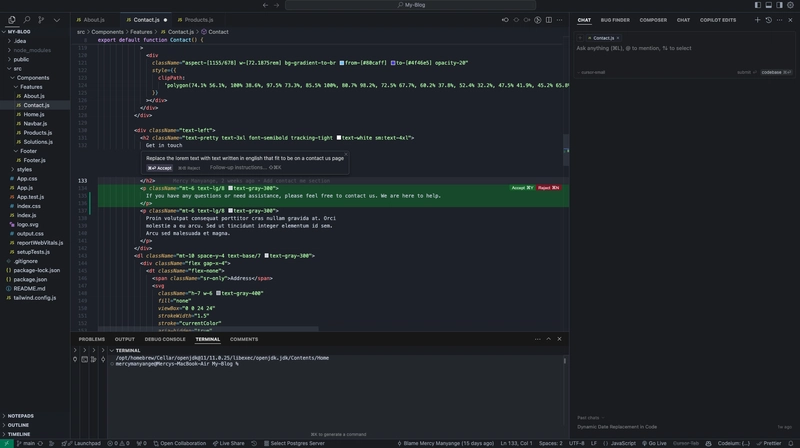Go to previous change icon in editor toolbar
This screenshot has width=800, height=448.
505,20
